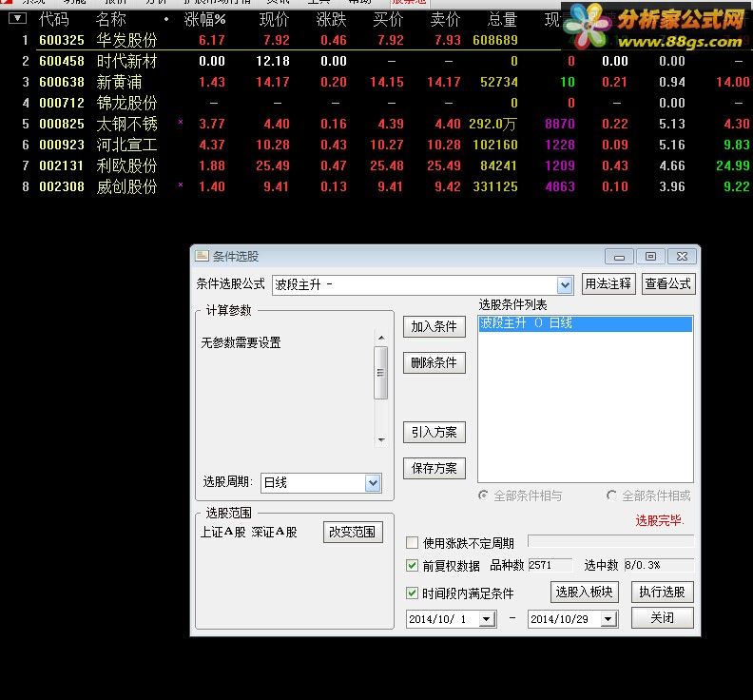Sort by 涨跌 column header
Screen dimensions: 753x700
click(332, 19)
